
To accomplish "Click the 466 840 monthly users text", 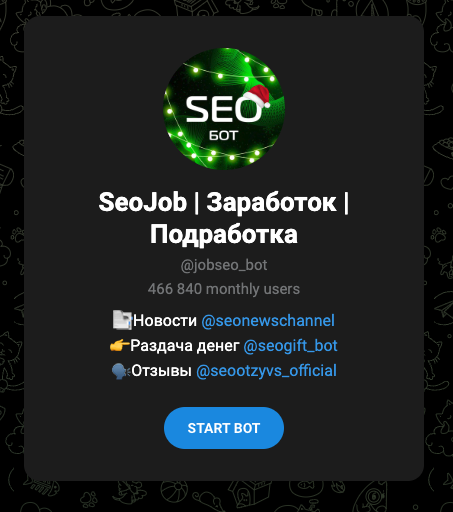I will tap(224, 289).
